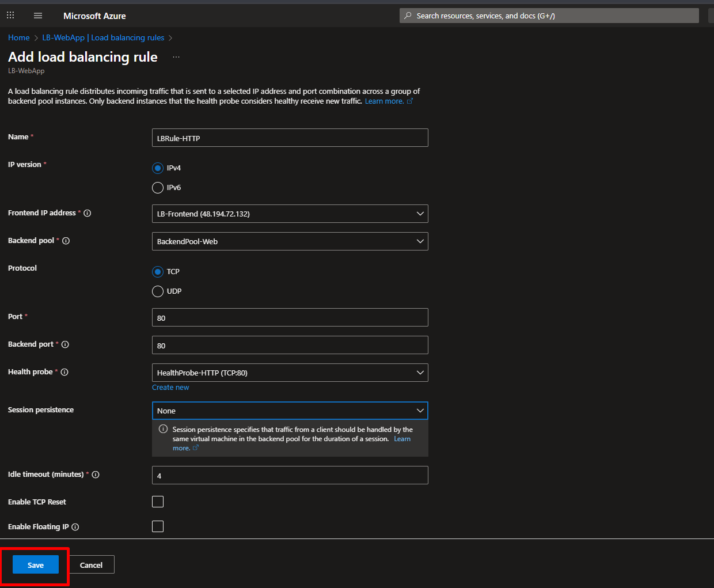Click the Health probe info icon

[x=64, y=372]
